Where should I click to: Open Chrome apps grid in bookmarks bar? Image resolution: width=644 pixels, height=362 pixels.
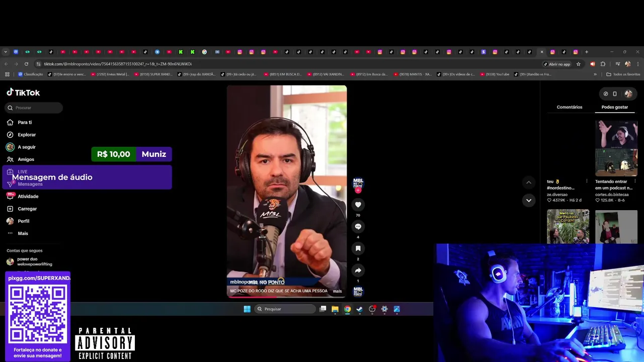click(x=7, y=74)
